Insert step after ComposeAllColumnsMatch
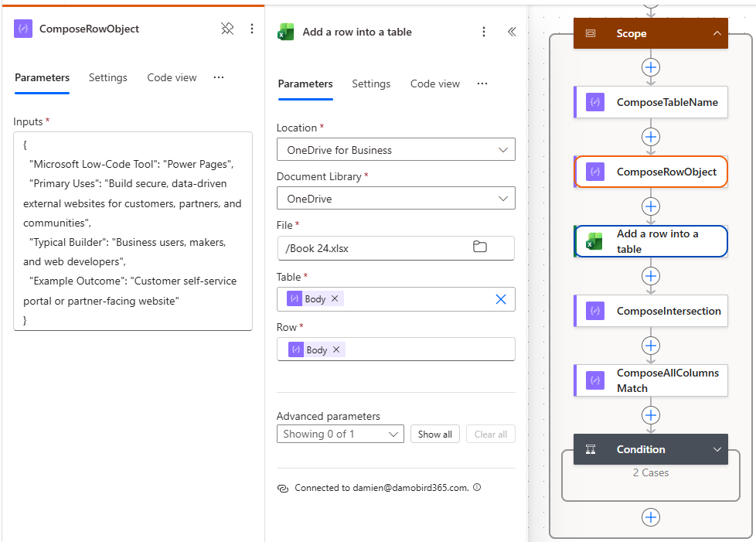Screen dimensions: 756x542 (651, 415)
